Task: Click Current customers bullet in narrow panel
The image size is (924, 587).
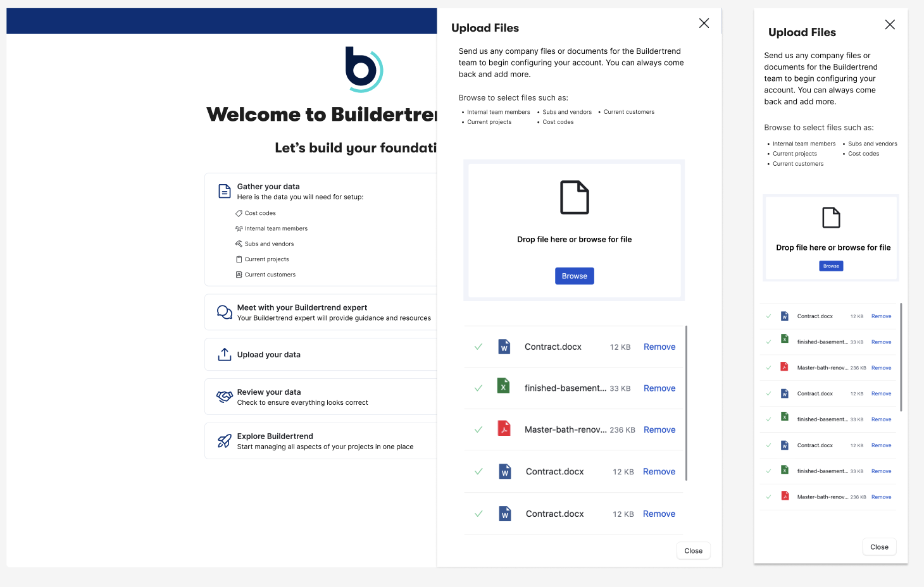Action: pyautogui.click(x=797, y=164)
